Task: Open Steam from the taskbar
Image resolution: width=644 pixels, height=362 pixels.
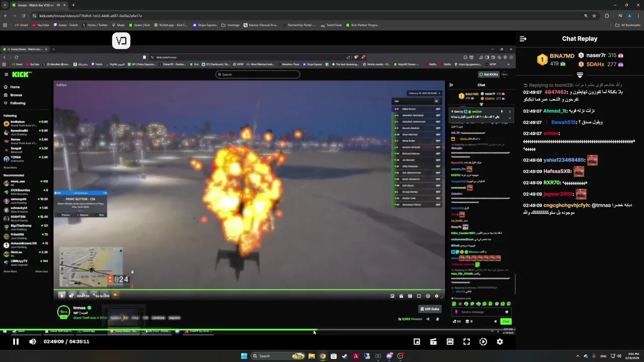Action: point(345,356)
